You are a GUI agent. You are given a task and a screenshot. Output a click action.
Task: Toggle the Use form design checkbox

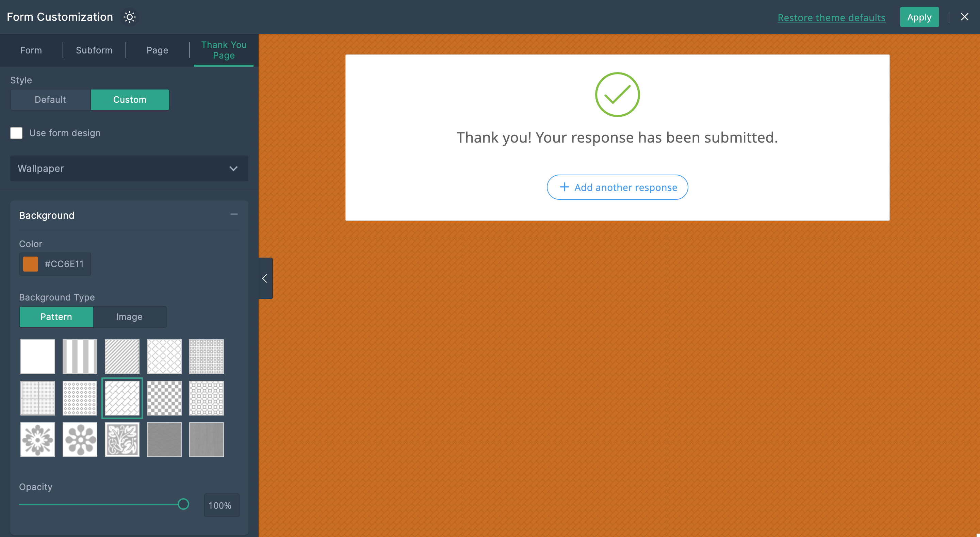tap(17, 132)
